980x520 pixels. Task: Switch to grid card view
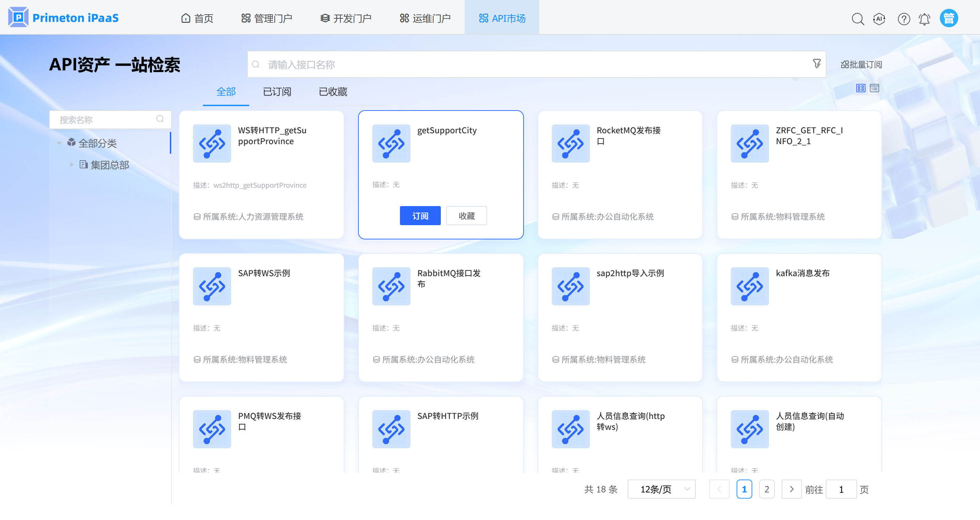[x=861, y=88]
